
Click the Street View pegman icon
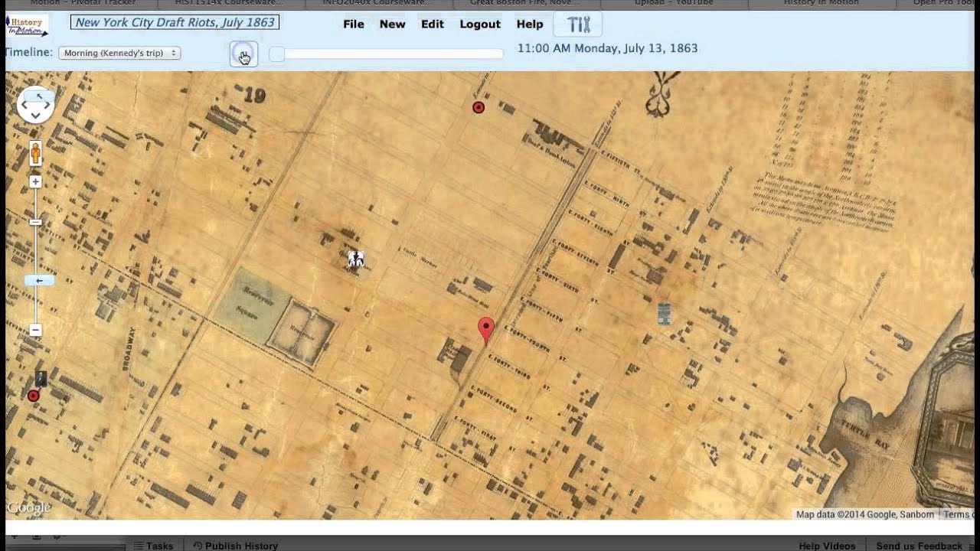coord(35,153)
